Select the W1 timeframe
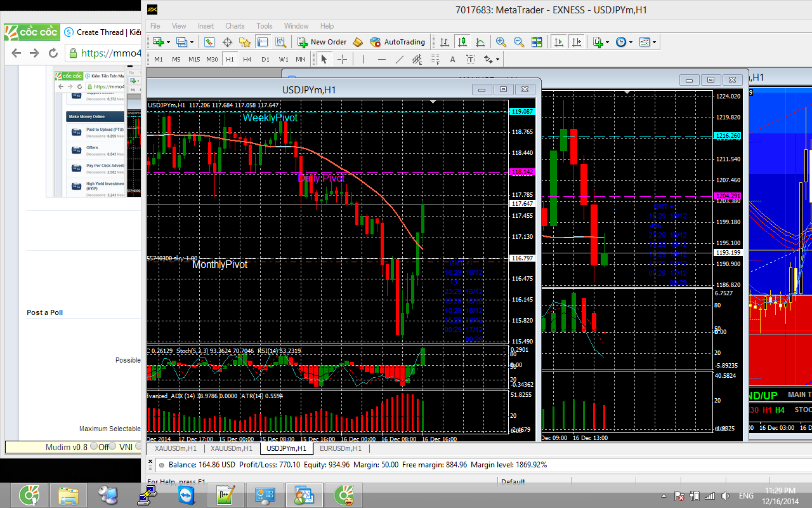The image size is (812, 508). [x=283, y=59]
